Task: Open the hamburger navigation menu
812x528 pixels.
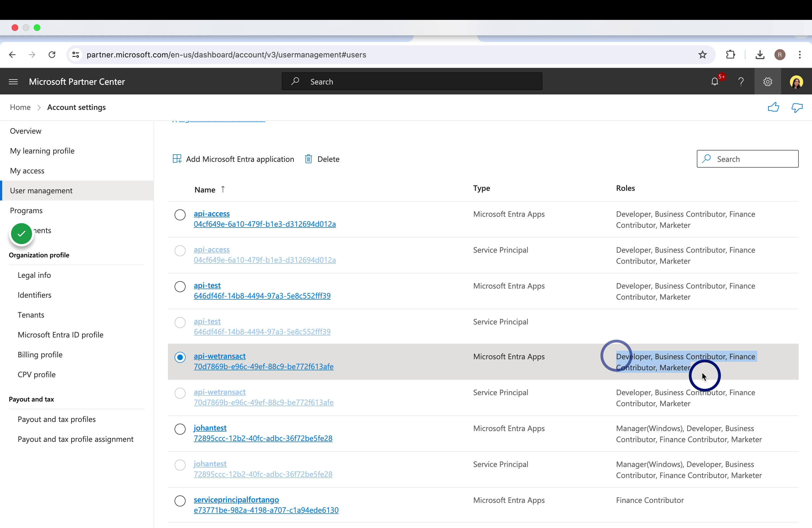Action: 13,81
